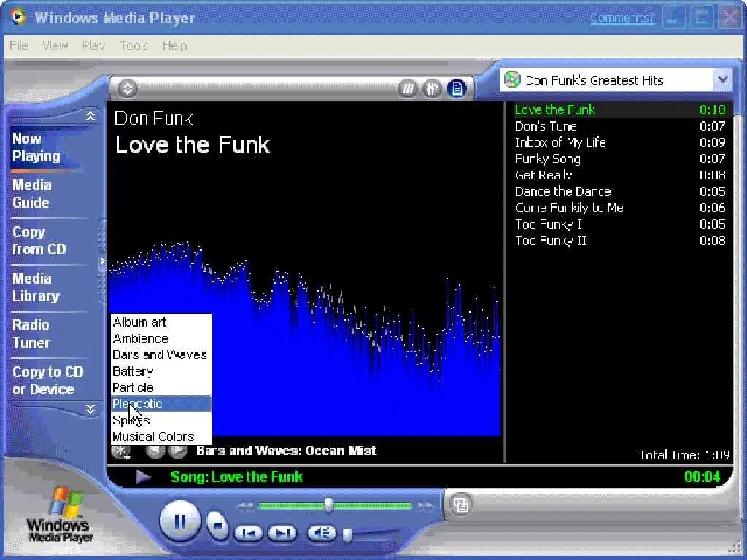The height and width of the screenshot is (560, 747).
Task: Stop playback with the stop button
Action: [217, 525]
